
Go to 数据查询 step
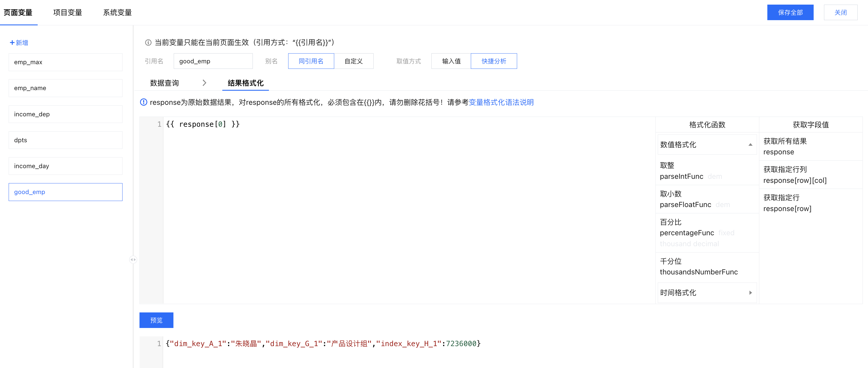pyautogui.click(x=165, y=83)
